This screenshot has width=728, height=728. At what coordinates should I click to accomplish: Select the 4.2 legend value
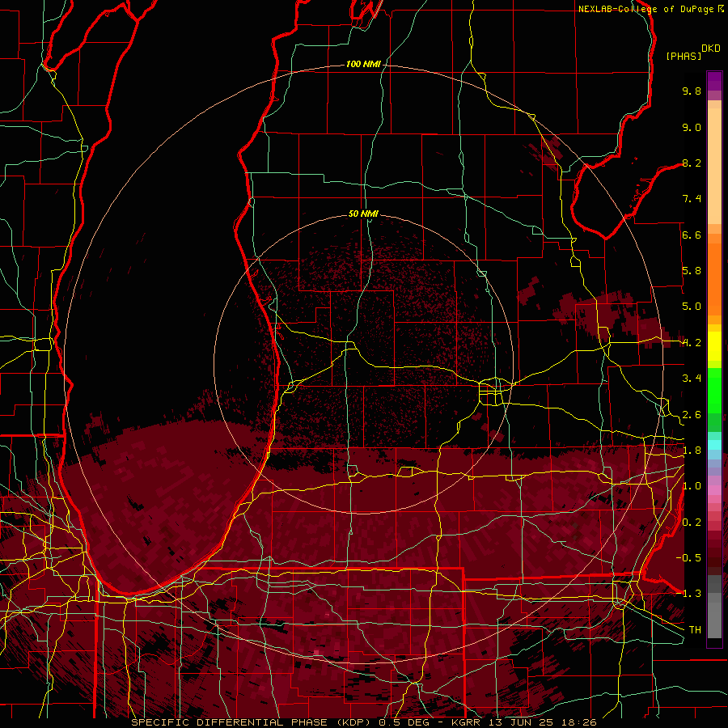pyautogui.click(x=692, y=343)
